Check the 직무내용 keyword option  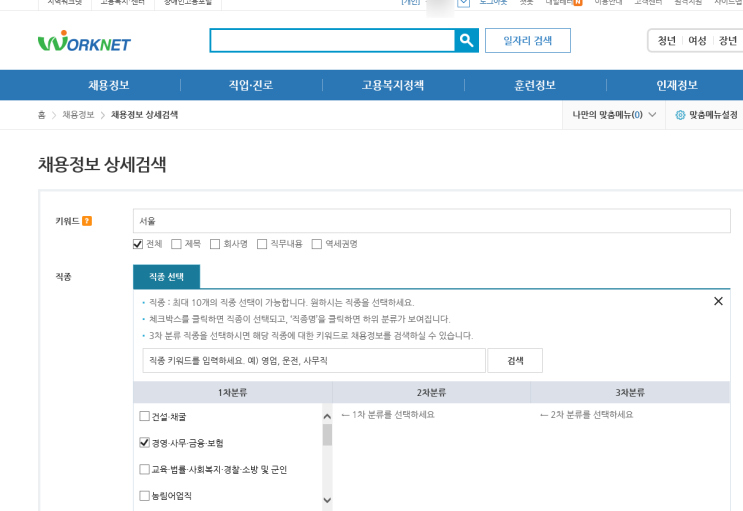262,244
